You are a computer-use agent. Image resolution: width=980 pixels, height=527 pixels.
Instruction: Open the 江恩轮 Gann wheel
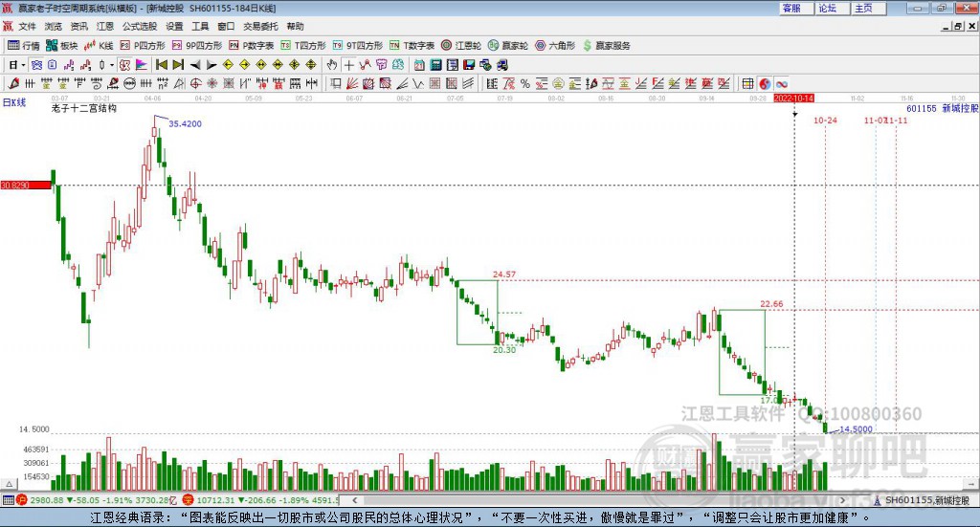click(x=461, y=46)
